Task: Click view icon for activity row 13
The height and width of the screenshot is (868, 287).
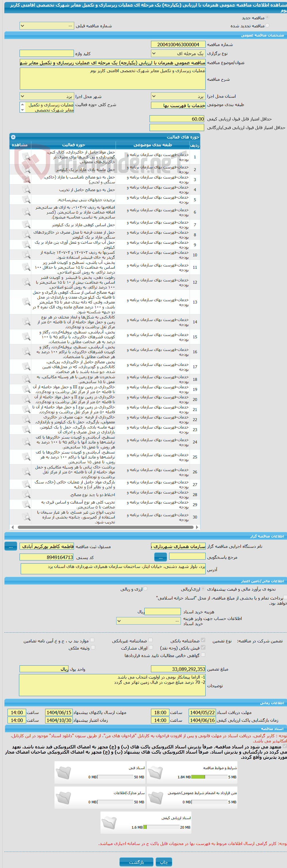Action: pyautogui.click(x=26, y=302)
